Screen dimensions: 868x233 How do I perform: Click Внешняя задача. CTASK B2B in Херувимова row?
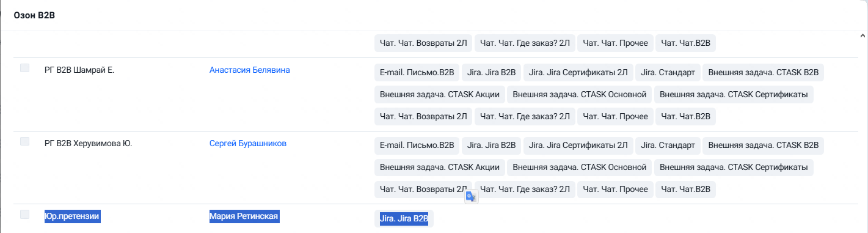coord(763,146)
